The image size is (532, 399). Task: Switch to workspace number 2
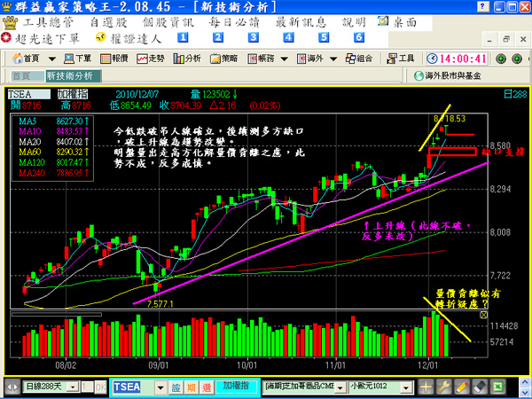tap(218, 37)
